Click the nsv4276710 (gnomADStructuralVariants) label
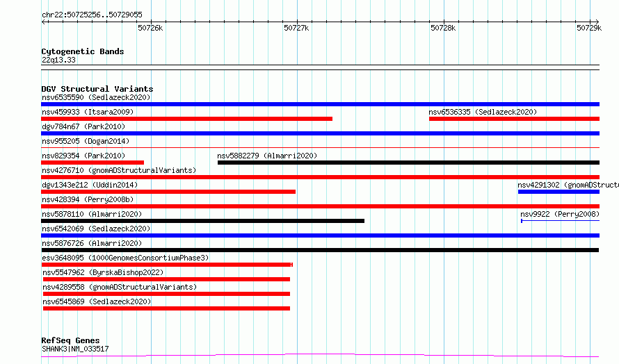Image resolution: width=619 pixels, height=364 pixels. 119,170
